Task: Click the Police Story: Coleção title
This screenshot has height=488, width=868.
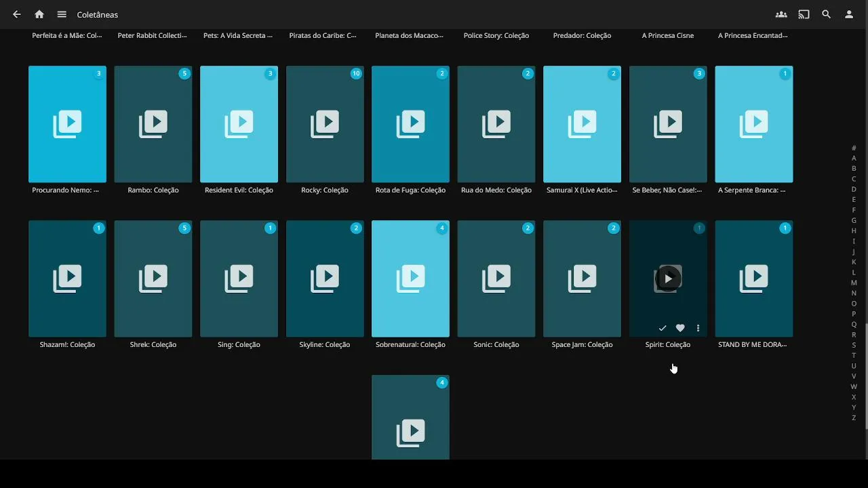Action: click(496, 35)
